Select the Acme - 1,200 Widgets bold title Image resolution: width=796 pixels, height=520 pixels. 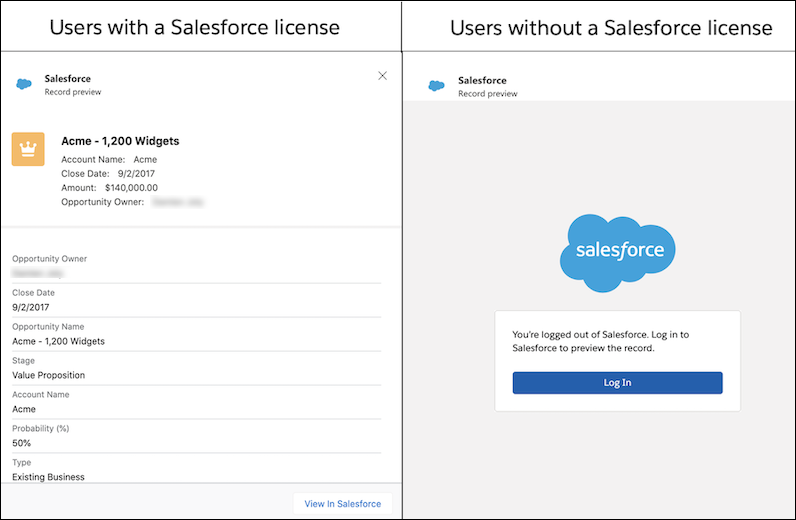click(120, 141)
